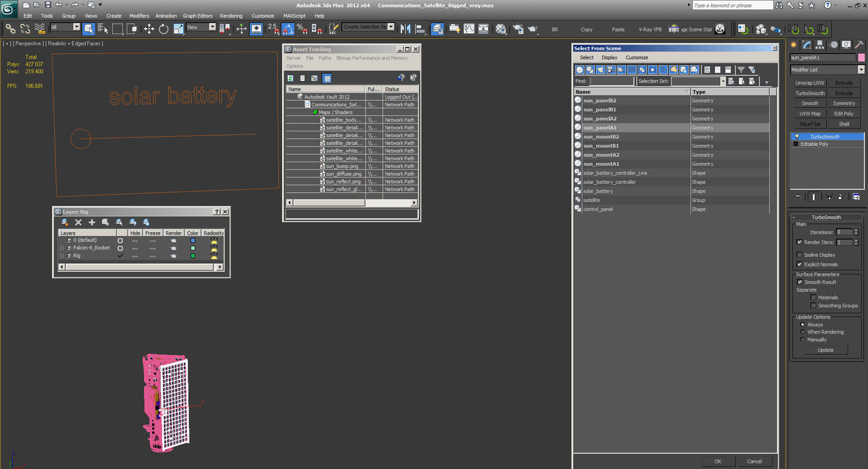Select the Select and Move tool
Viewport: 868px width, 469px height.
(x=149, y=29)
